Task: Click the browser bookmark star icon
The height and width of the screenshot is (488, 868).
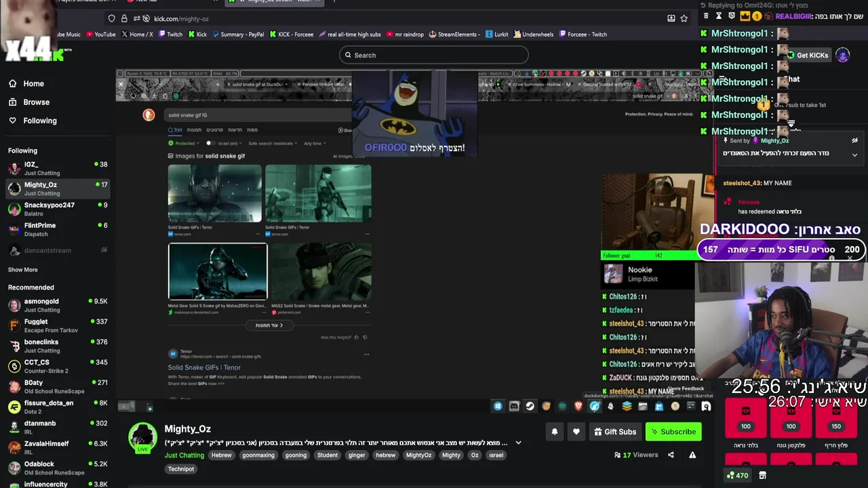Action: pyautogui.click(x=684, y=18)
